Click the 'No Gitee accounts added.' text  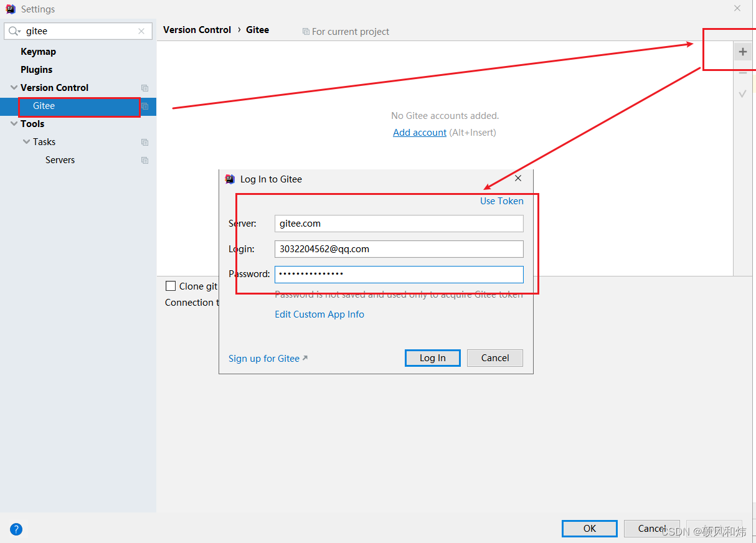(x=445, y=116)
